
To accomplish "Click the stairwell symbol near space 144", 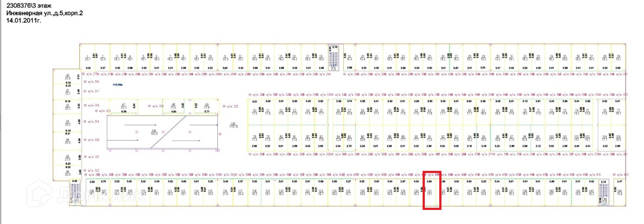I will 605,191.
